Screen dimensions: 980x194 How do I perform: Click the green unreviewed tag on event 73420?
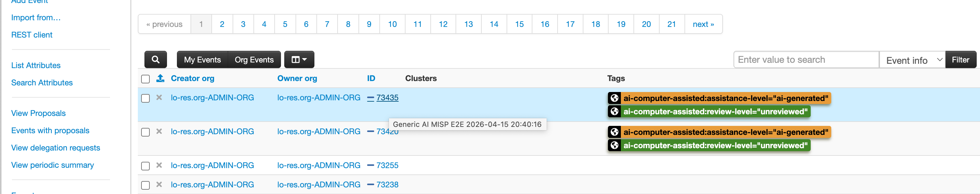(x=715, y=145)
